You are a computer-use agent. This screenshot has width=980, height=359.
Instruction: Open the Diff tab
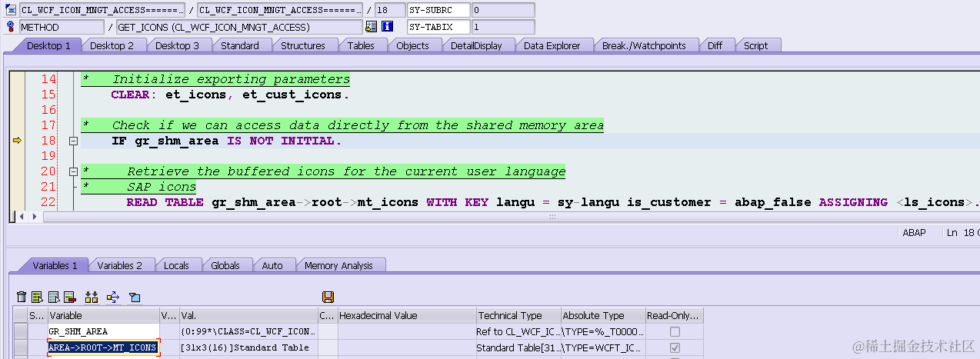point(715,45)
